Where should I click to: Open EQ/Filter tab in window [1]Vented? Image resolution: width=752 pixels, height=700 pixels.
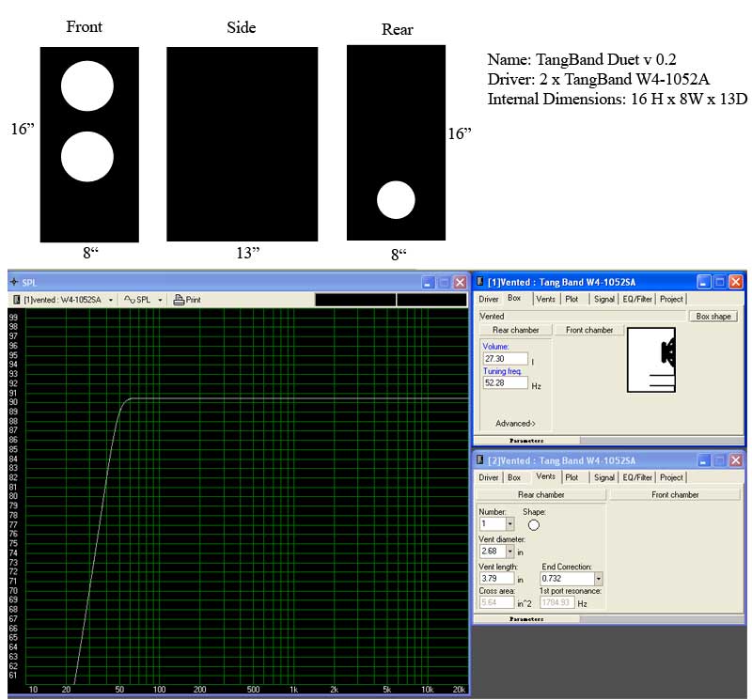[x=637, y=299]
